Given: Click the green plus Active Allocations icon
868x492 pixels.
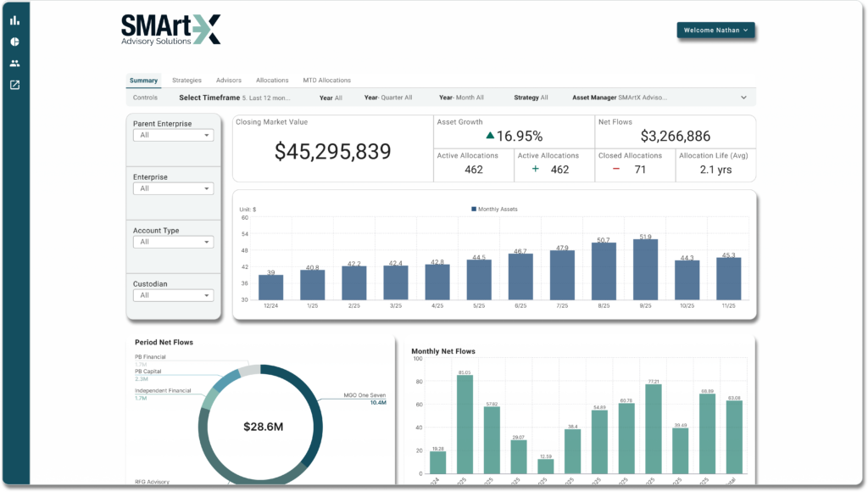Looking at the screenshot, I should (535, 170).
